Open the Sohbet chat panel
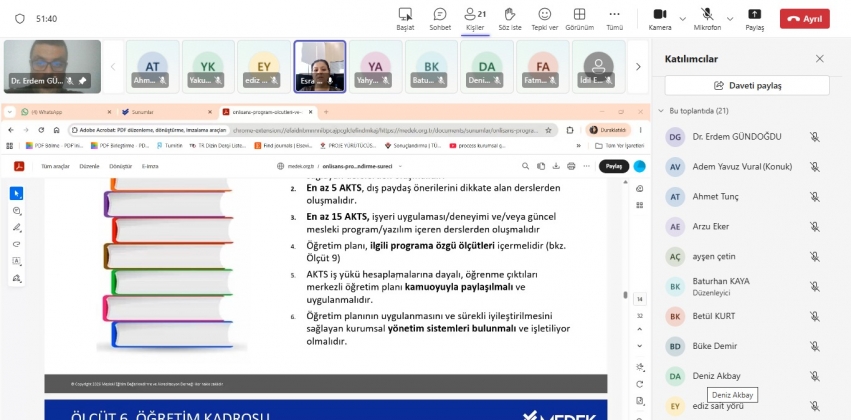Viewport: 851px width, 420px height. [440, 19]
